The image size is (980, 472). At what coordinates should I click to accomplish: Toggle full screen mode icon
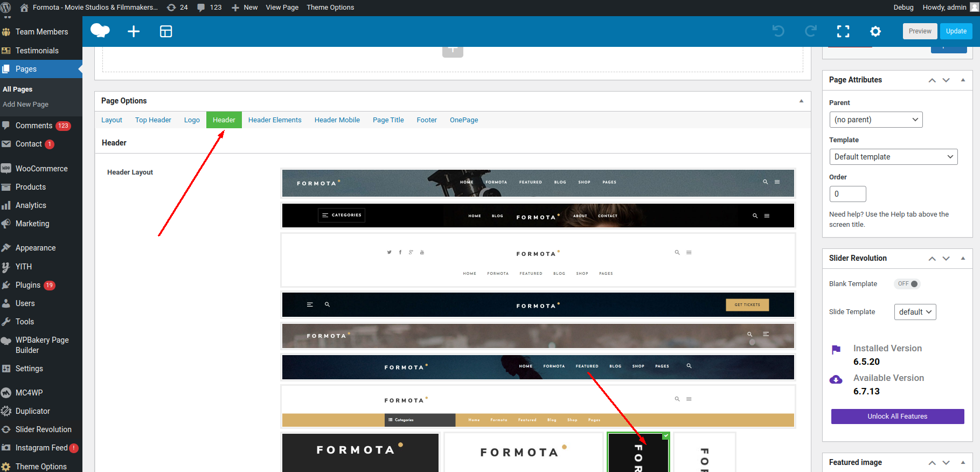843,31
